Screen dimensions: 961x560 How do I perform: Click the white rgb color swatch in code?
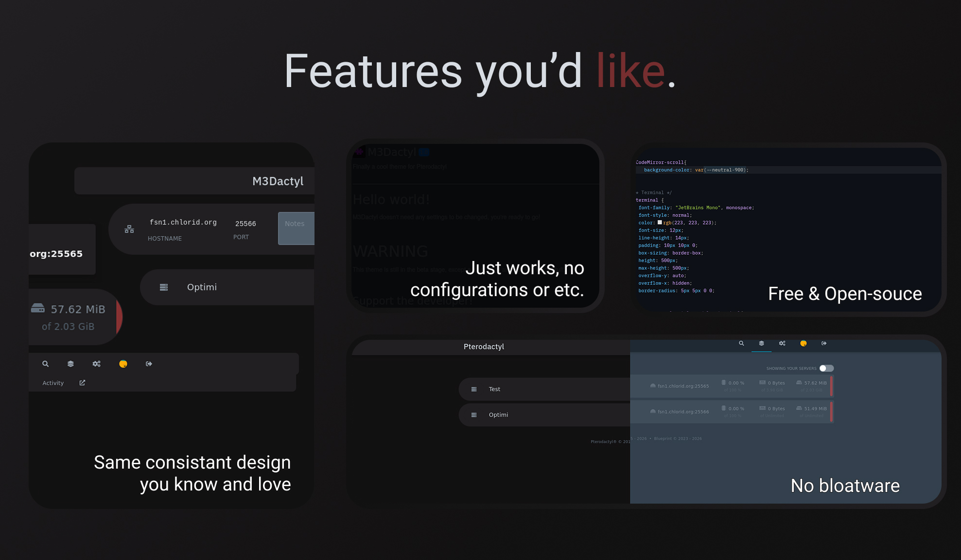tap(660, 222)
